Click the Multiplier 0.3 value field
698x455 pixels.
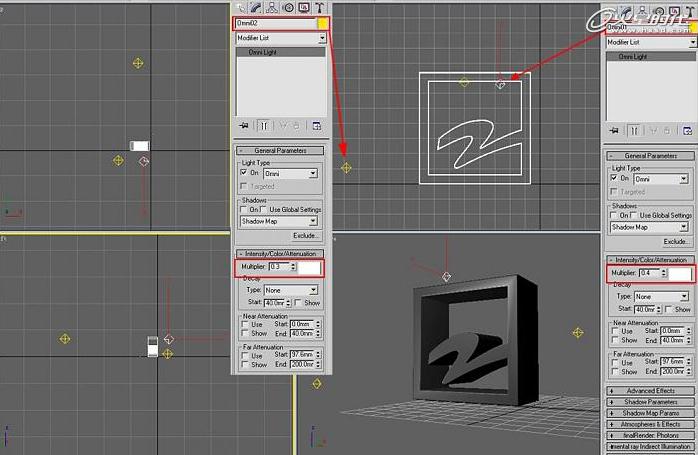click(x=279, y=267)
